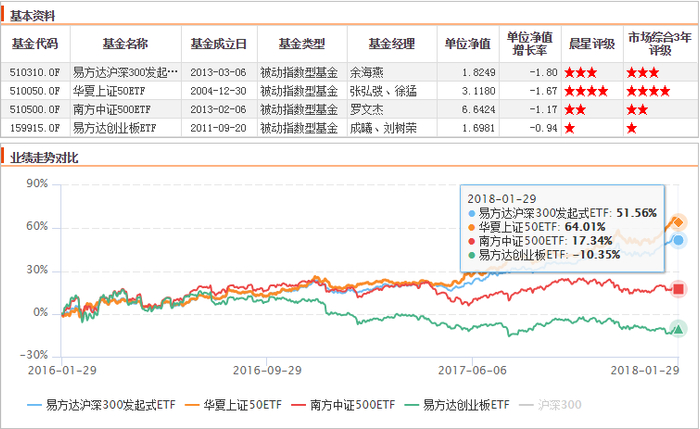Toggle 易方达沪深300发起式ETF legend series
The width and height of the screenshot is (700, 429).
point(101,405)
